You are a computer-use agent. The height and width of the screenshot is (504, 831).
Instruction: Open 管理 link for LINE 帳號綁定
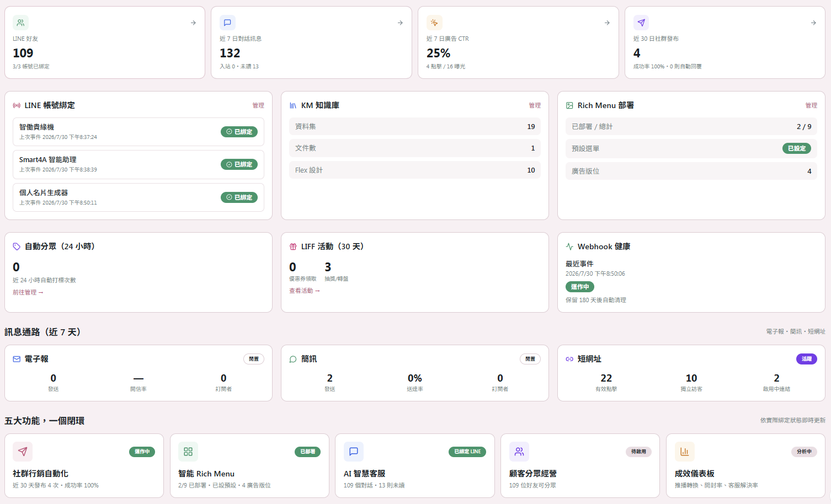pos(258,105)
